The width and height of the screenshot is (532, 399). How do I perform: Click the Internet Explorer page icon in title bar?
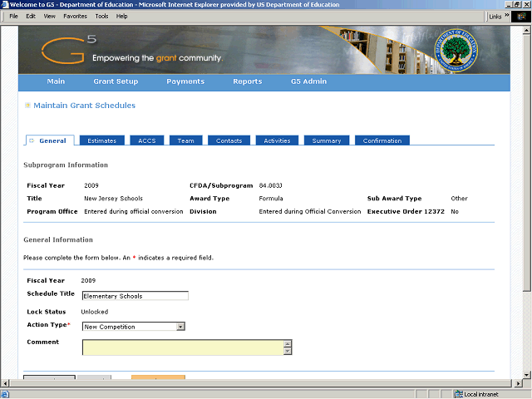point(4,4)
